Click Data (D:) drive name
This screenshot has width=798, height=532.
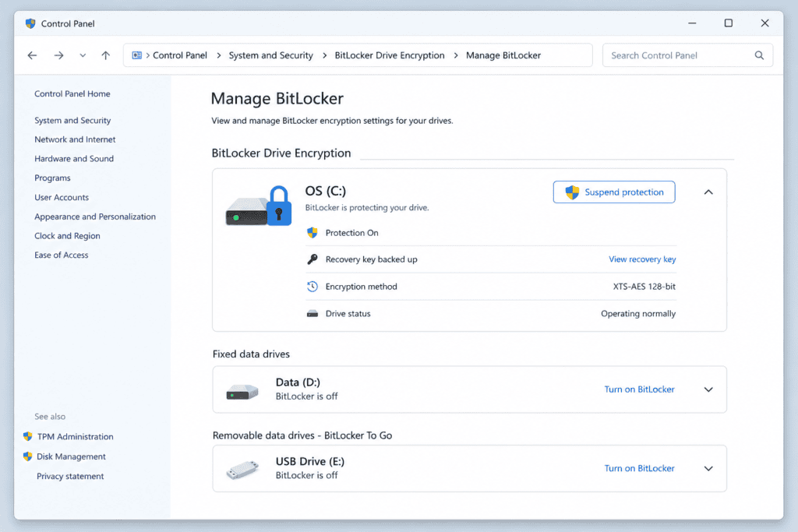coord(298,382)
